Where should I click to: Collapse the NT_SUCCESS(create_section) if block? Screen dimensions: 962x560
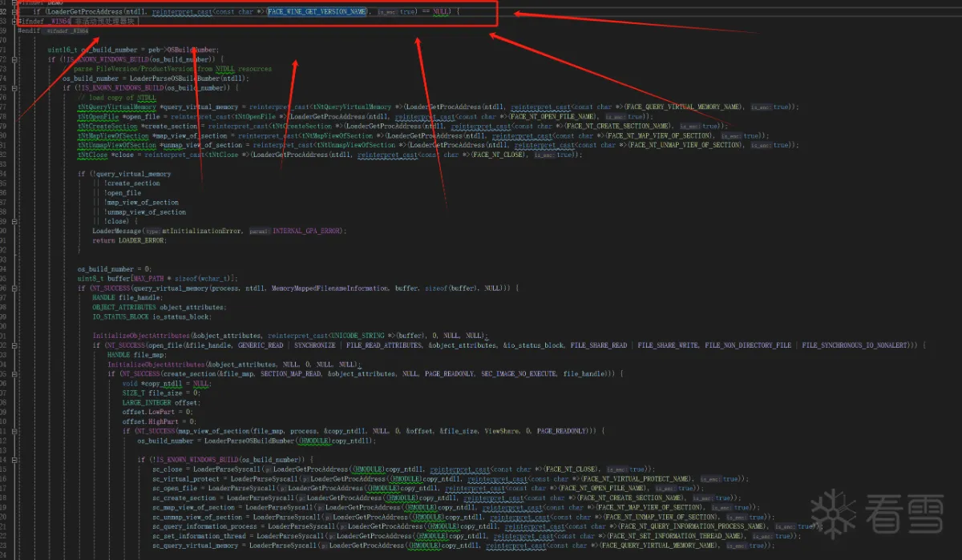14,374
